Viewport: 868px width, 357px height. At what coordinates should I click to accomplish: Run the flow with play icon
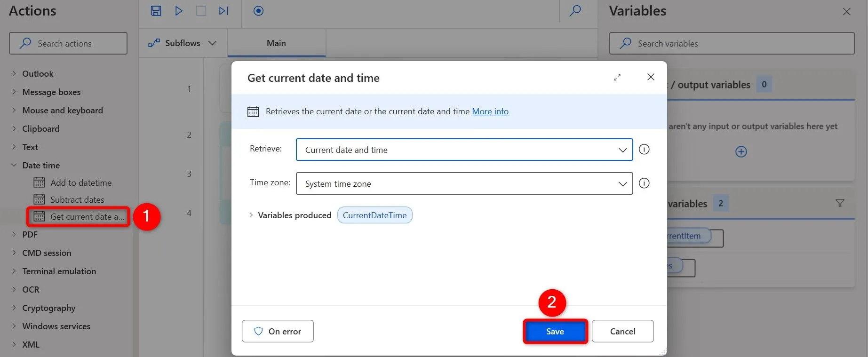179,11
